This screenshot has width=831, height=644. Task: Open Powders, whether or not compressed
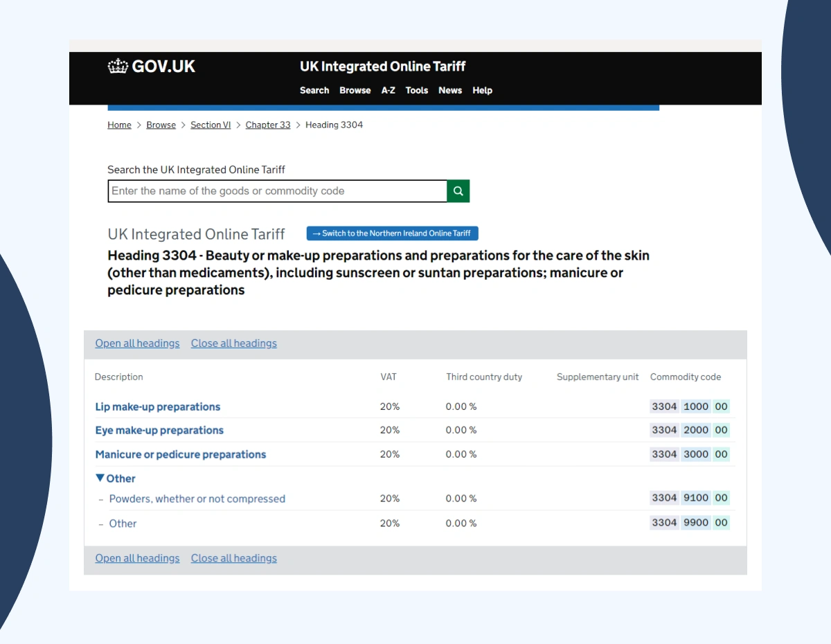(197, 499)
